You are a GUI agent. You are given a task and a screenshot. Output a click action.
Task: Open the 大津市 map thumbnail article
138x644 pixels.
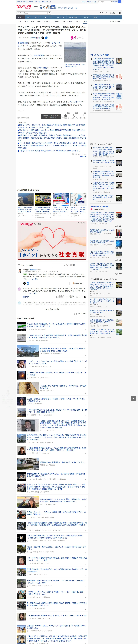(x=78, y=199)
